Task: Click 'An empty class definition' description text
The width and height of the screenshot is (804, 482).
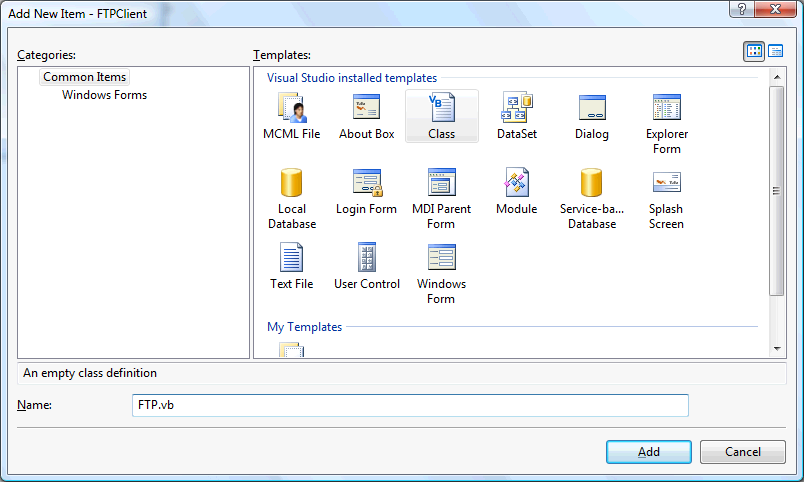Action: click(90, 373)
